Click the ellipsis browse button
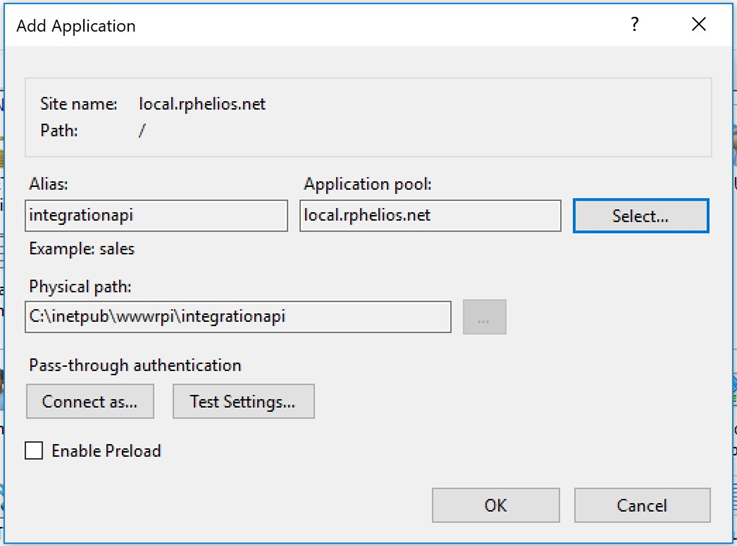The height and width of the screenshot is (546, 737). click(x=484, y=317)
